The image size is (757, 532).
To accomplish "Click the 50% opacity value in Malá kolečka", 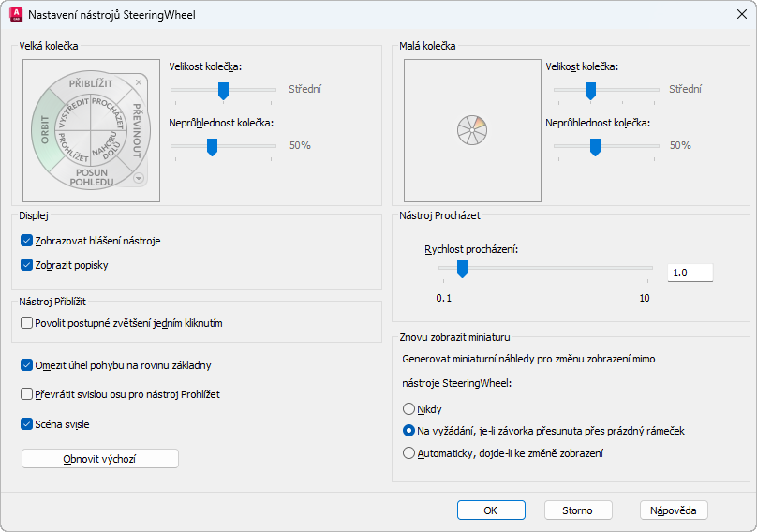I will 680,145.
